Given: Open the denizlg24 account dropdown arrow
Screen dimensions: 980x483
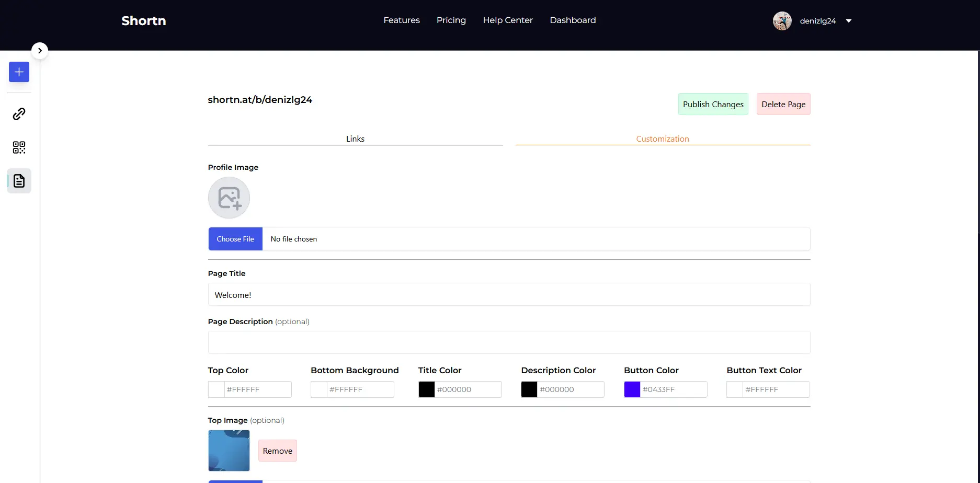Looking at the screenshot, I should [849, 21].
